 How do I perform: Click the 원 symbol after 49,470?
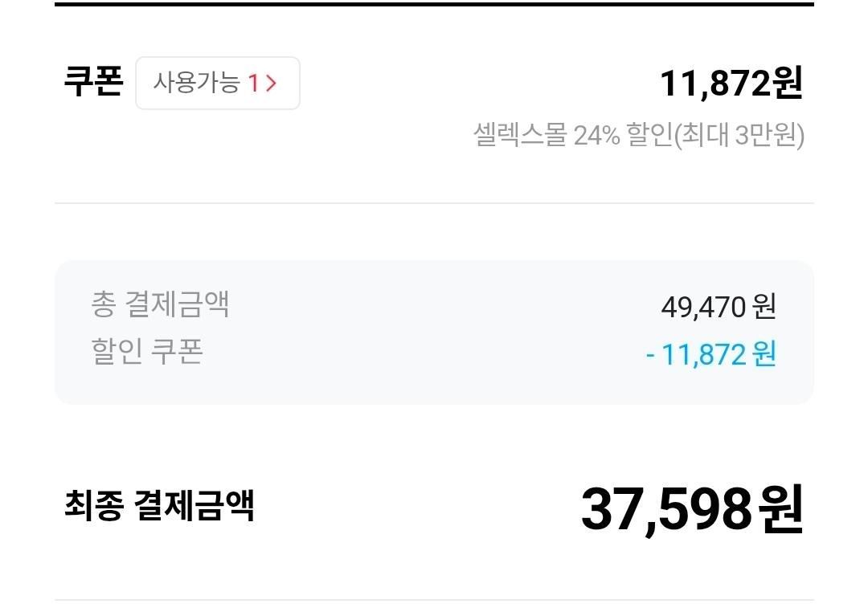(764, 306)
